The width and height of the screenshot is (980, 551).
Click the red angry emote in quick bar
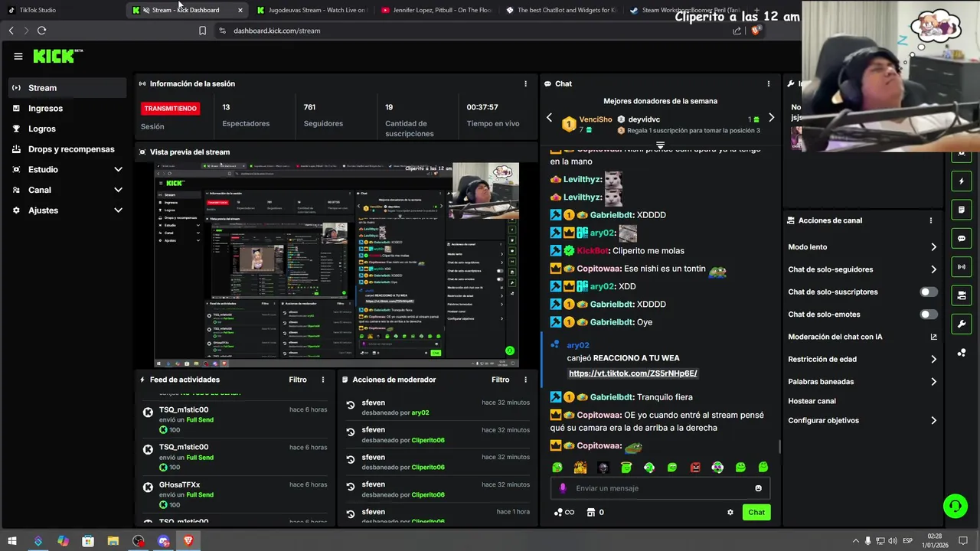tap(695, 468)
